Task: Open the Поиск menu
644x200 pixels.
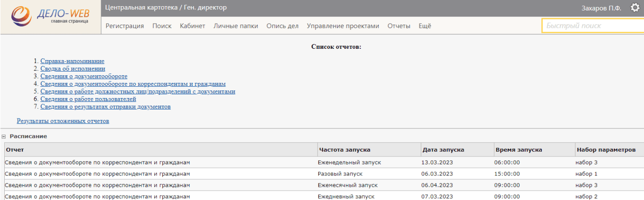Action: pyautogui.click(x=162, y=26)
